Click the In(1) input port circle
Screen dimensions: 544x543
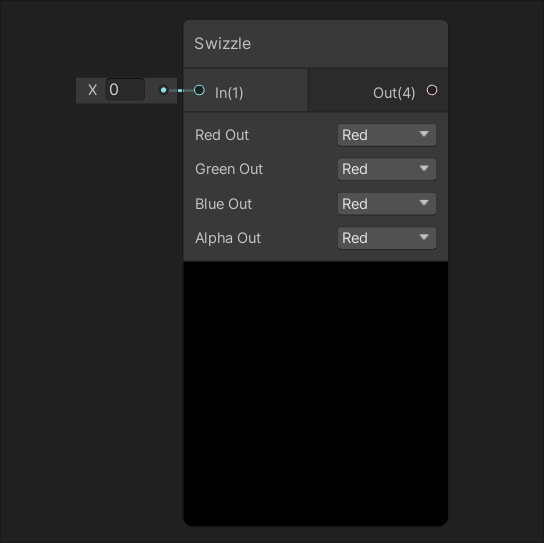pyautogui.click(x=199, y=90)
